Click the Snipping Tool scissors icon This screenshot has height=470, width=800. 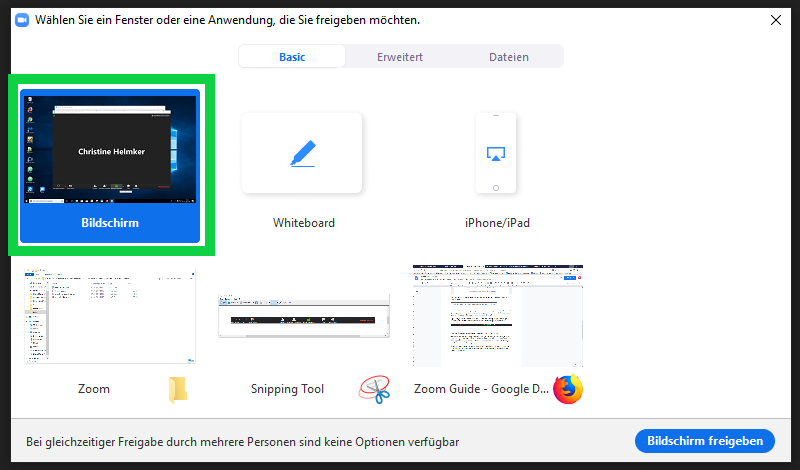(x=373, y=389)
